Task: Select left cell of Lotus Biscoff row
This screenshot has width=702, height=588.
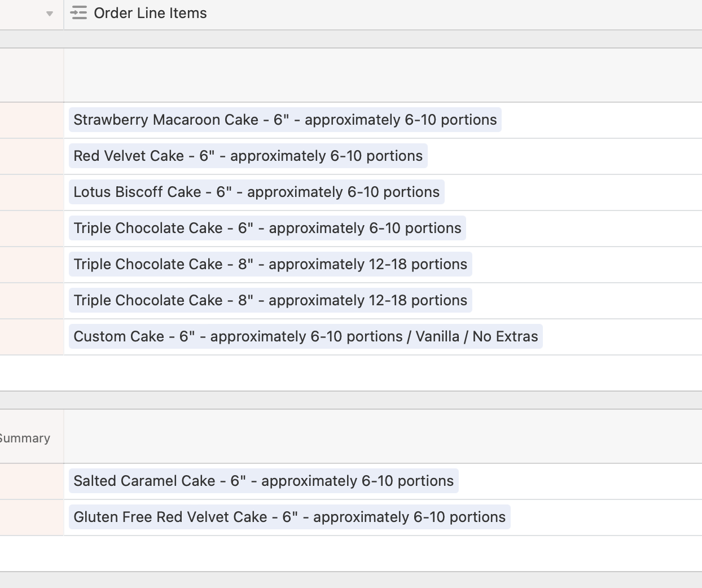Action: tap(32, 192)
